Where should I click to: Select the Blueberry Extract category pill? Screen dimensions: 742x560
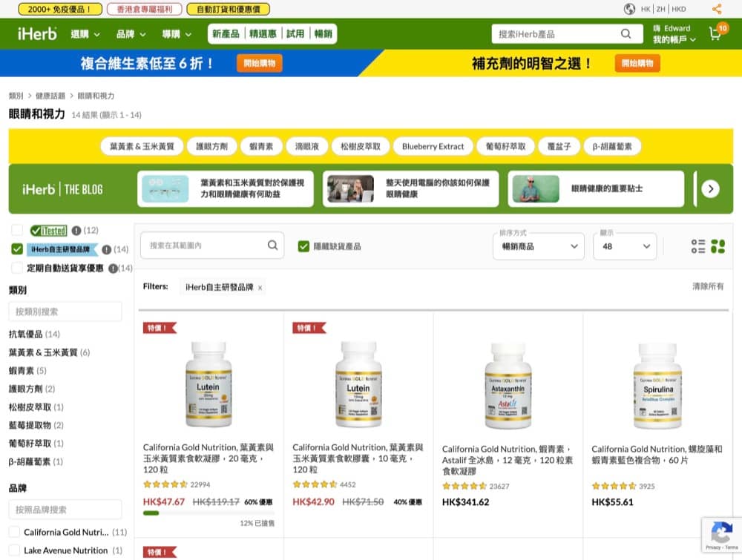[x=433, y=147]
